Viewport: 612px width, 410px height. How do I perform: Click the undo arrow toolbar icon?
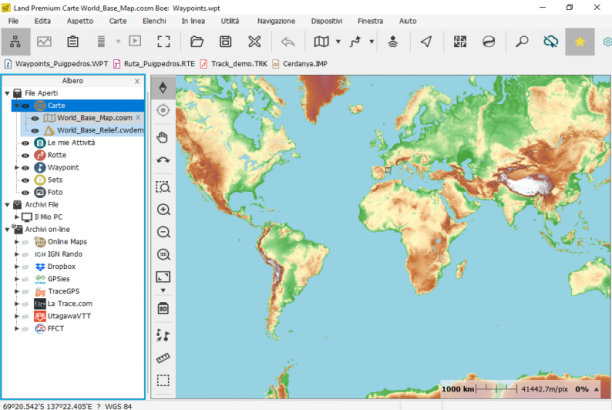coord(288,41)
